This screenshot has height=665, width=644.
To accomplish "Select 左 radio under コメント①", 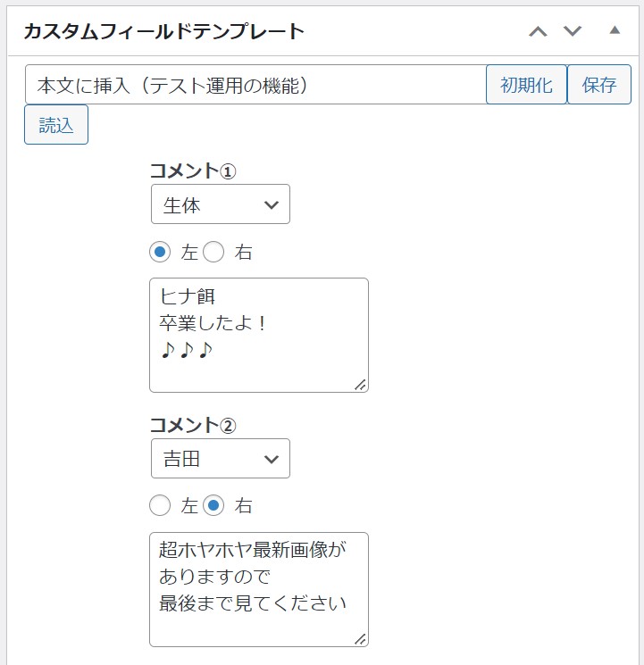I will (160, 253).
